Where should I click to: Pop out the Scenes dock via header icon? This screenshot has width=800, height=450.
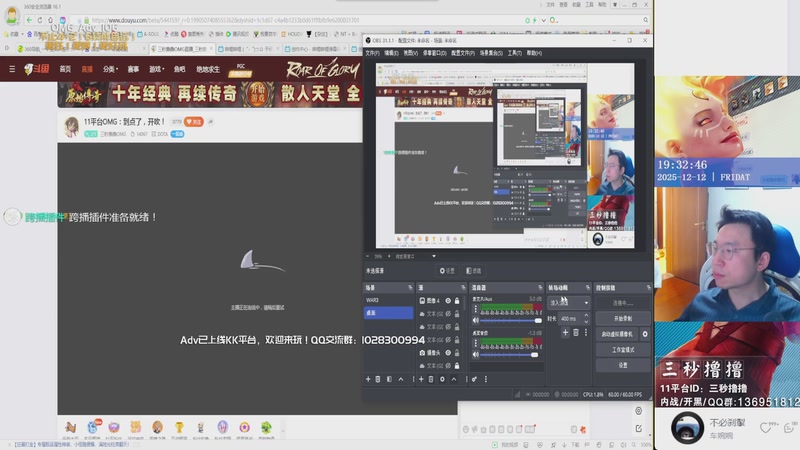(x=410, y=288)
